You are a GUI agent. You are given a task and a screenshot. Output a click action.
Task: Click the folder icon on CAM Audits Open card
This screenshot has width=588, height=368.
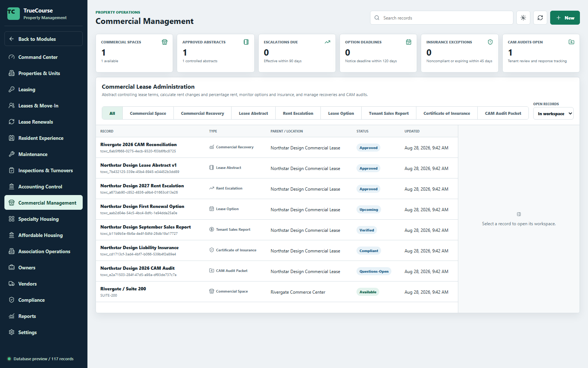(571, 42)
